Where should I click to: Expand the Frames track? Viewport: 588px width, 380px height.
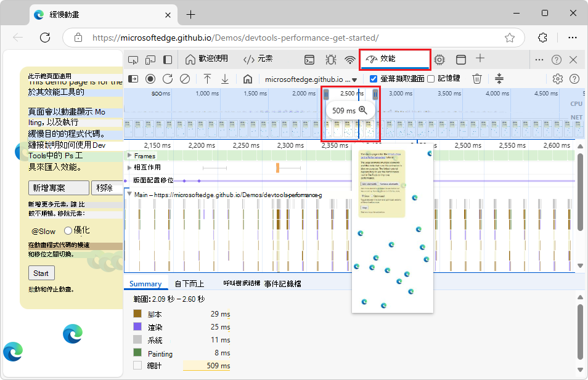(x=129, y=156)
